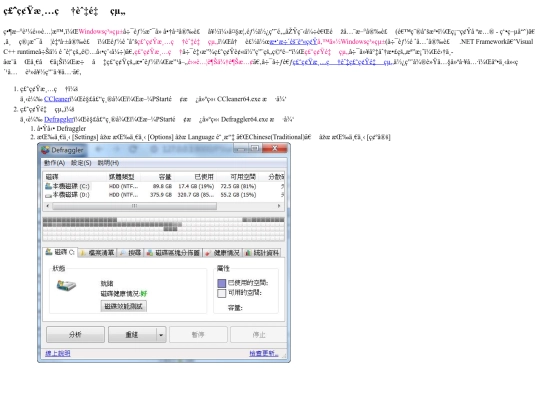Open the 設定(S) menu in Defraggler
This screenshot has height=405, width=540.
(x=81, y=163)
